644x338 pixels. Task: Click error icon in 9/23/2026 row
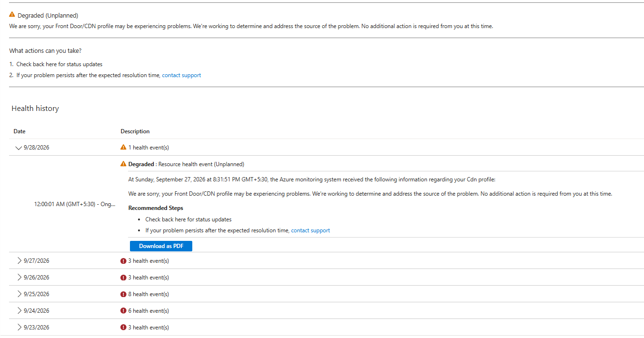[x=123, y=327]
